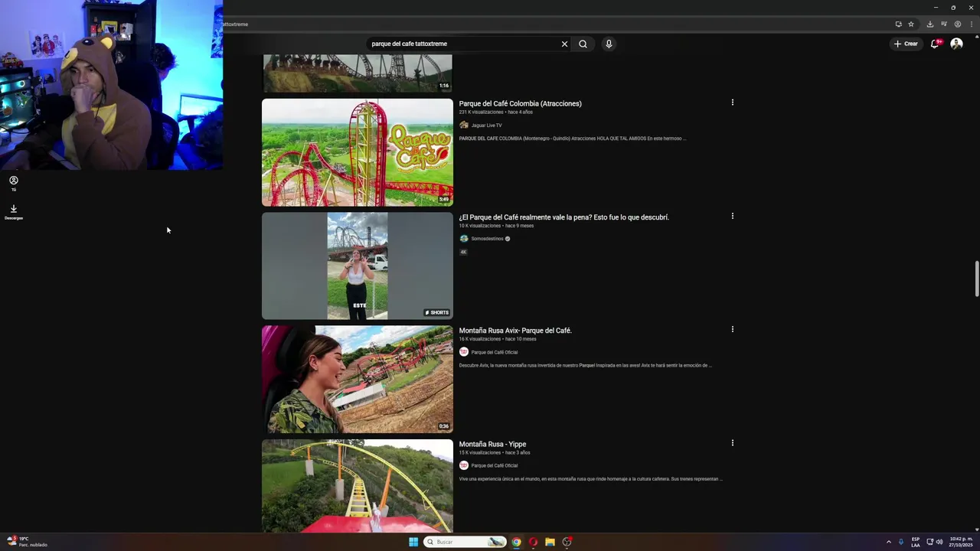
Task: Click the title Montaña Rusa - Yippe
Action: coord(492,444)
